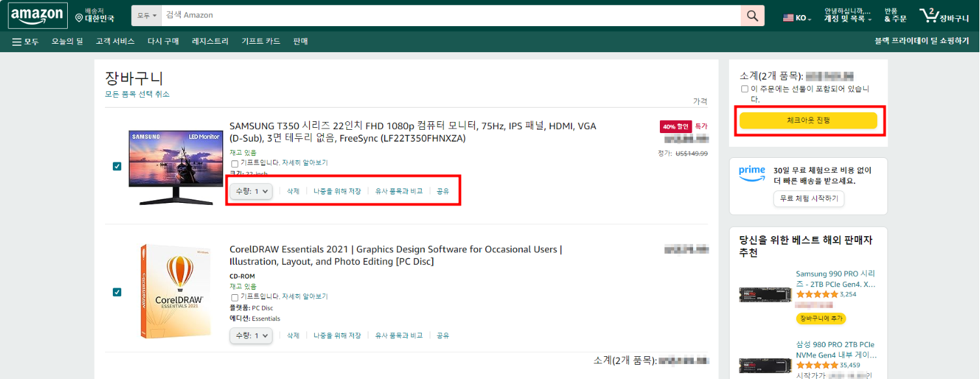The image size is (980, 379).
Task: Click the 체크아웃 진행 button
Action: [x=809, y=120]
